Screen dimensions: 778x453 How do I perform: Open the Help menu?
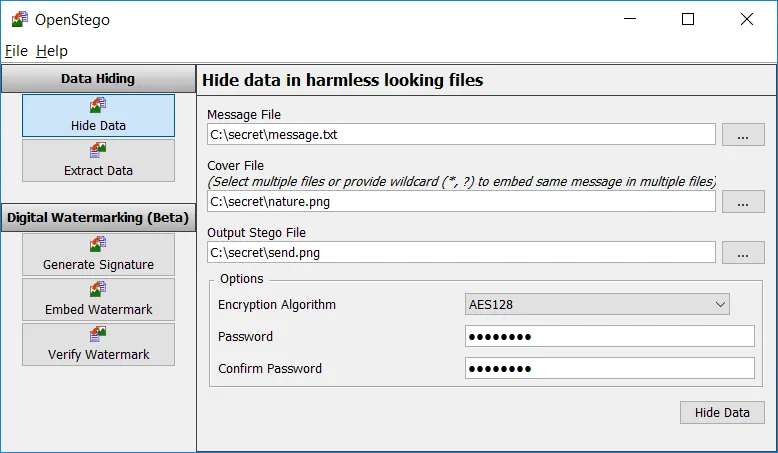52,51
